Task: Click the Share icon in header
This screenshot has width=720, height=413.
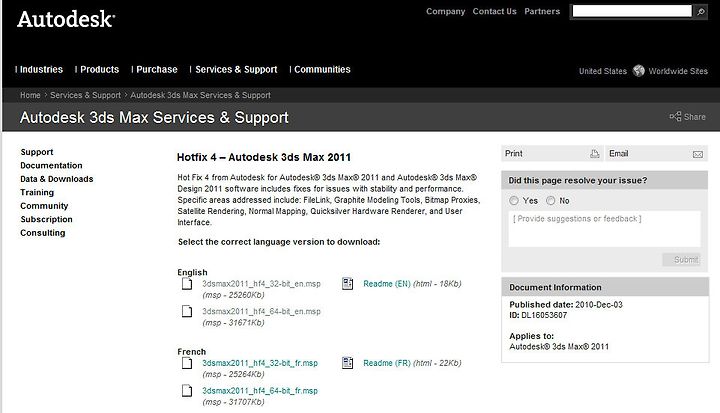Action: [x=675, y=116]
